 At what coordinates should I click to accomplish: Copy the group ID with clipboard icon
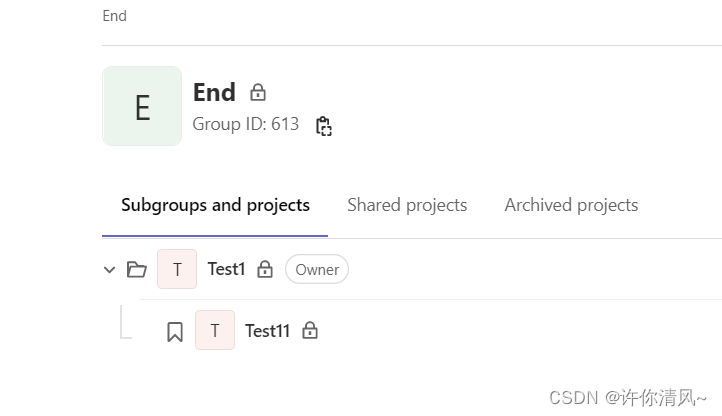click(x=323, y=126)
